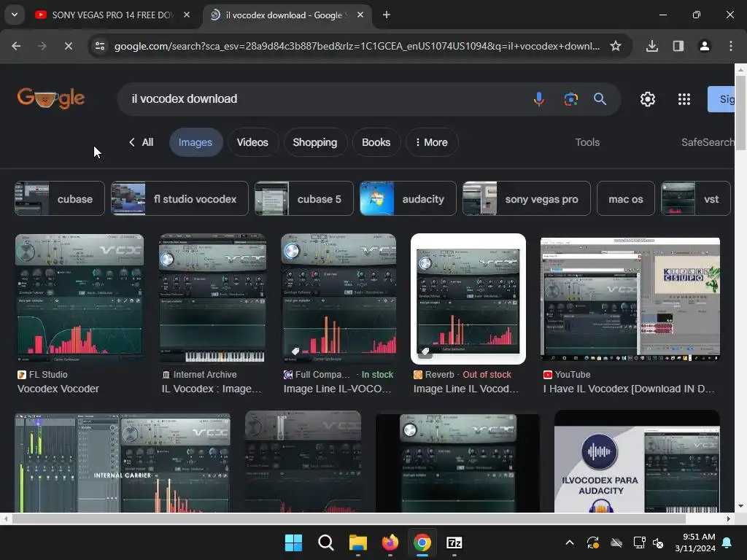Filter images by vst chip
This screenshot has height=560, width=747.
click(695, 198)
